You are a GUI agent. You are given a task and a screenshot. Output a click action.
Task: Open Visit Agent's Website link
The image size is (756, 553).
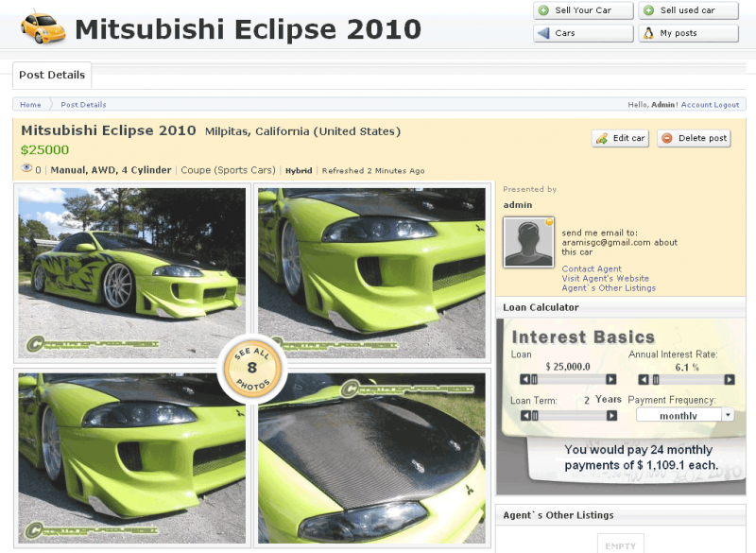(x=605, y=278)
